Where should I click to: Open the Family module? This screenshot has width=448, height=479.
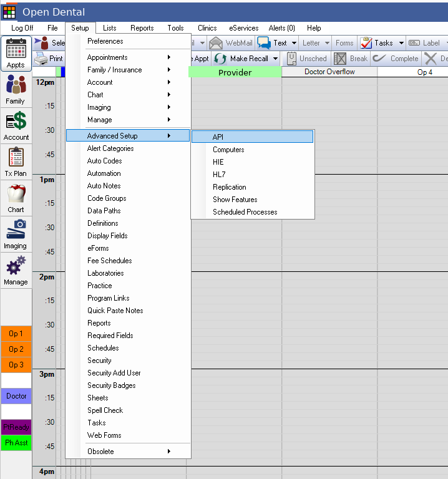coord(16,90)
